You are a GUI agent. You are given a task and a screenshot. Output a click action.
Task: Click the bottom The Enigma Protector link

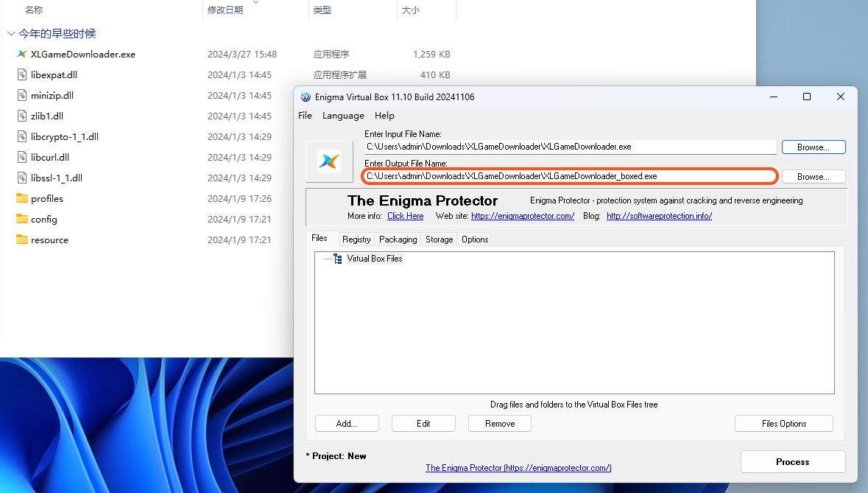(x=518, y=468)
